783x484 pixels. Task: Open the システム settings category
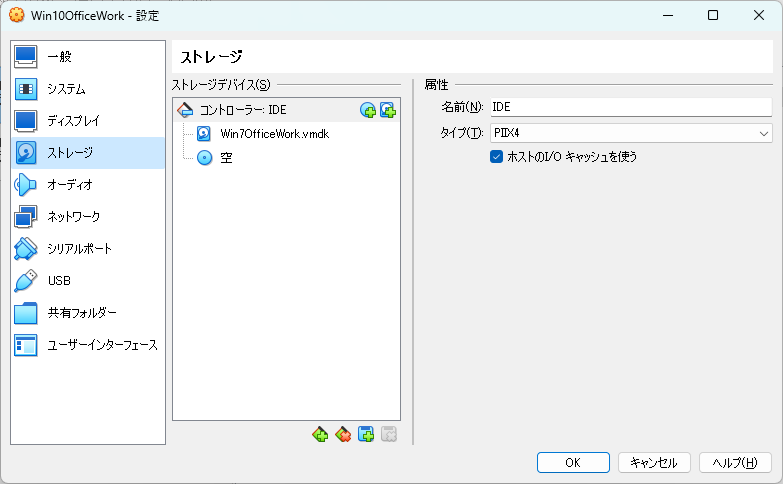coord(88,89)
